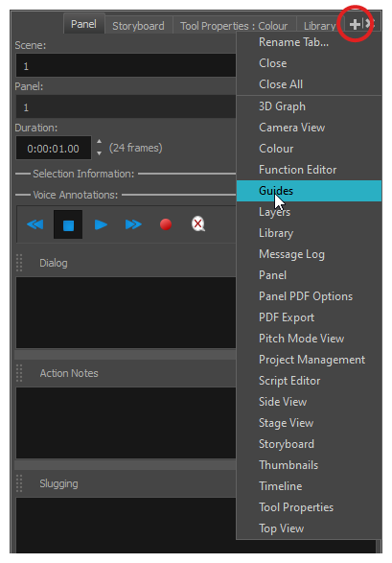Decrease duration with the down stepper arrow
Viewport: 392px width, 563px height.
(100, 153)
